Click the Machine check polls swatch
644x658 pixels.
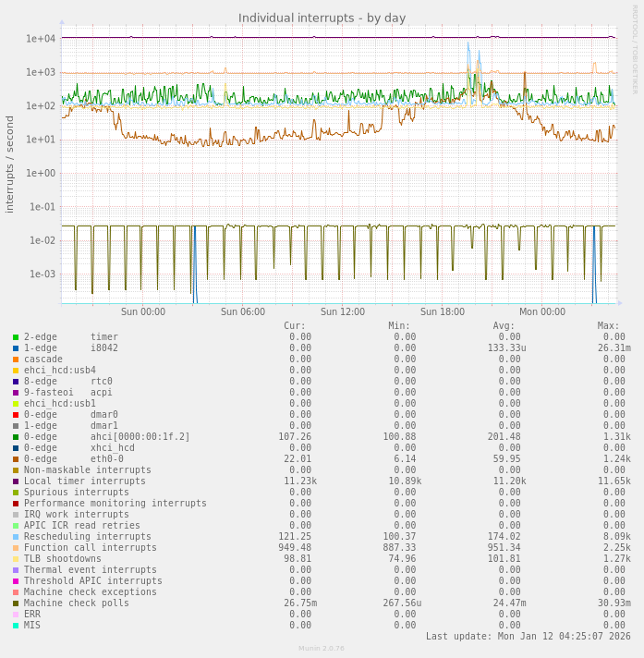(x=16, y=603)
